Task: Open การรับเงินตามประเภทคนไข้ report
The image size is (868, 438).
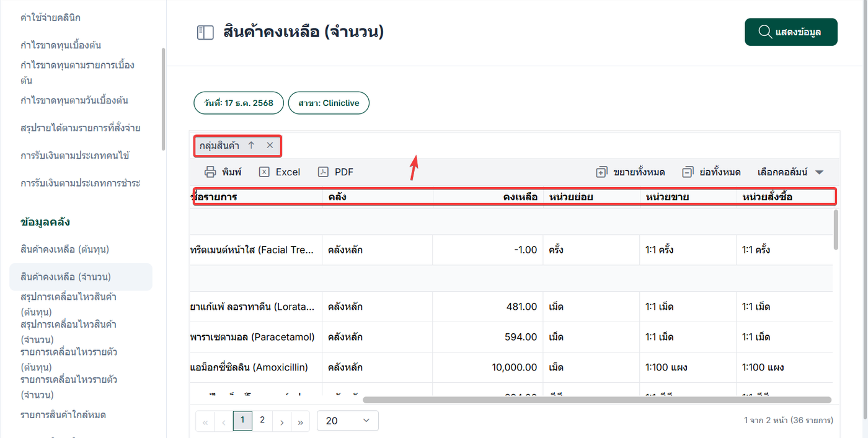Action: point(75,155)
